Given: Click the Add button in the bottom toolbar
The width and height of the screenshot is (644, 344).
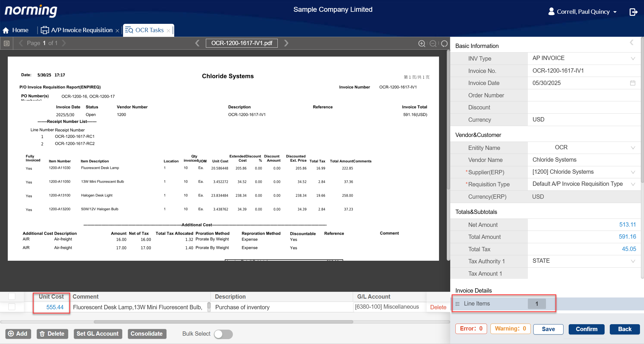Looking at the screenshot, I should [x=18, y=334].
